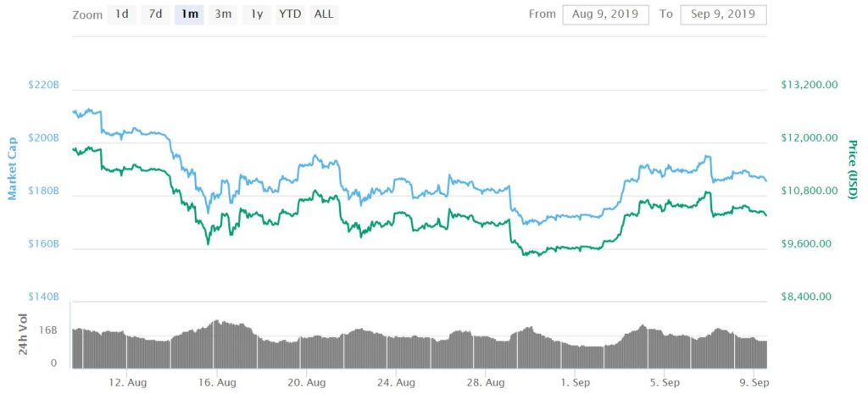The image size is (868, 400).
Task: Click the Price (USD) axis label
Action: coord(853,169)
